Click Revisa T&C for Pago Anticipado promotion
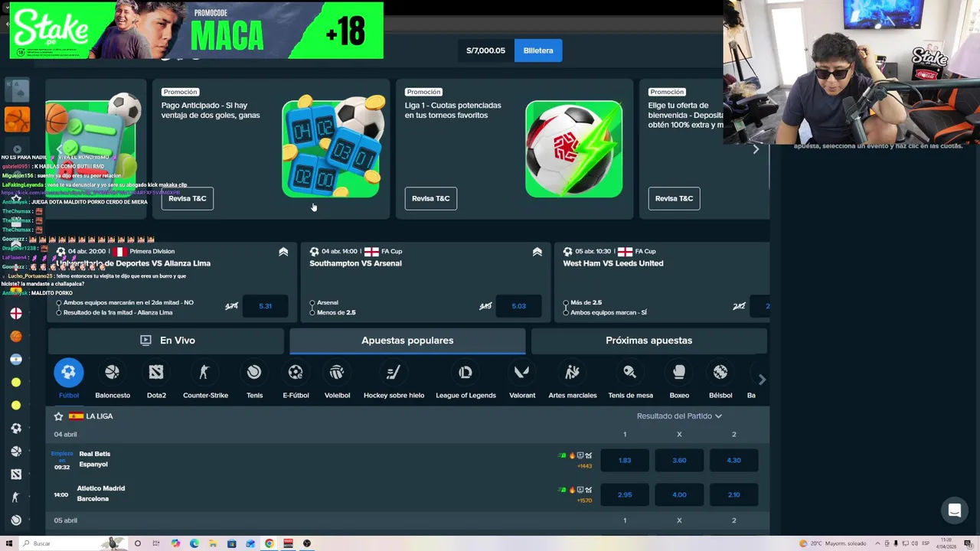Image resolution: width=980 pixels, height=551 pixels. 188,198
